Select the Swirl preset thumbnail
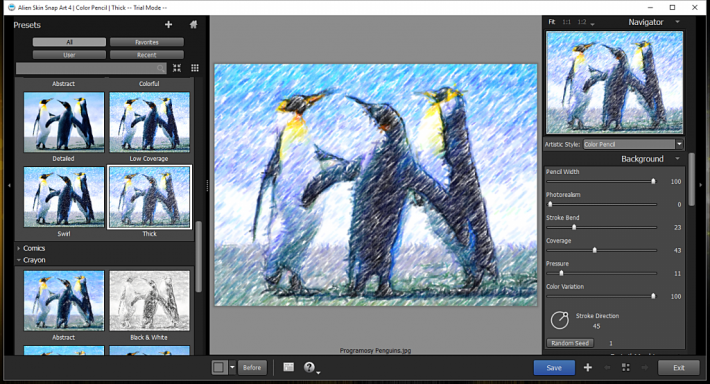The width and height of the screenshot is (710, 384). tap(64, 197)
